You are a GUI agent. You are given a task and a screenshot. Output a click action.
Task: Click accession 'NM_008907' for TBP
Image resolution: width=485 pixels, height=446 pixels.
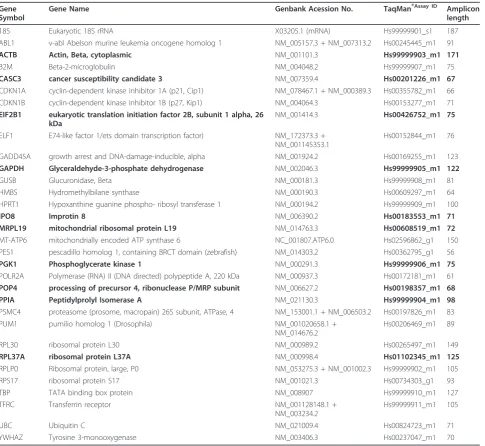coord(294,393)
